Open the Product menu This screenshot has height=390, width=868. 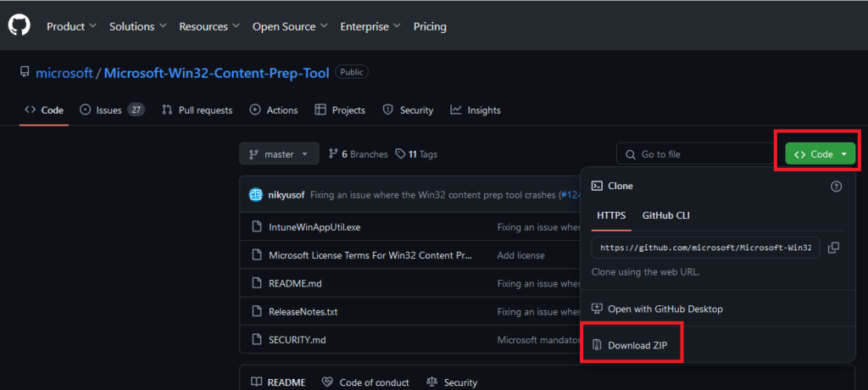pyautogui.click(x=71, y=26)
